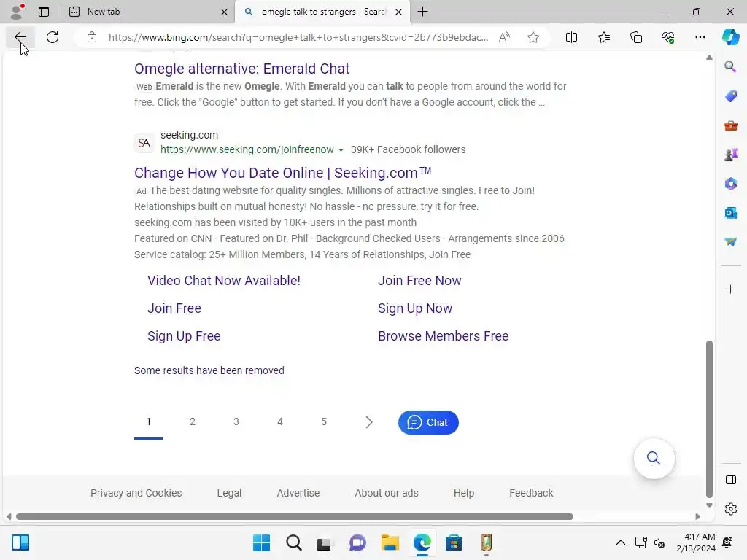The width and height of the screenshot is (747, 560).
Task: Click the floating round search button
Action: pos(654,458)
